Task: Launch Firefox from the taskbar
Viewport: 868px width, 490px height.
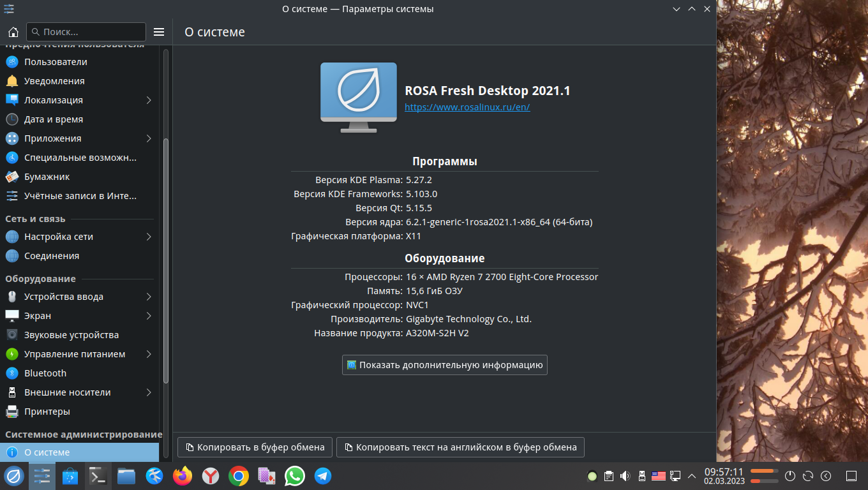Action: click(x=183, y=476)
